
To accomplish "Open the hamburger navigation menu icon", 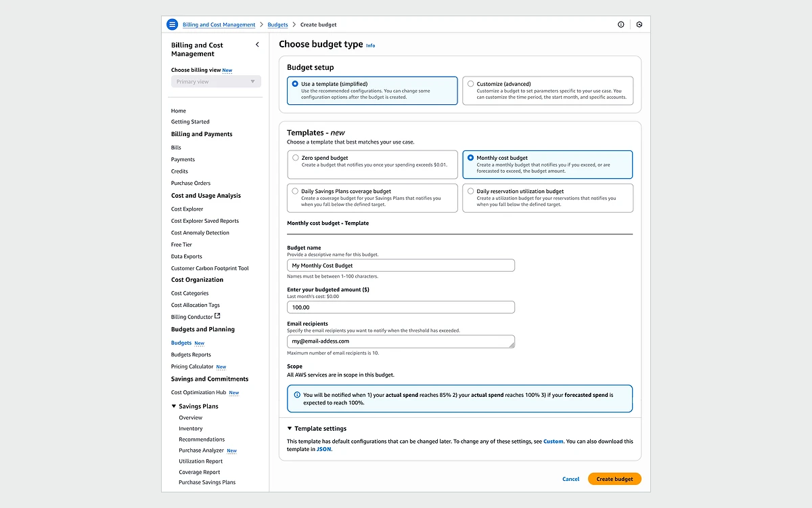I will [172, 24].
